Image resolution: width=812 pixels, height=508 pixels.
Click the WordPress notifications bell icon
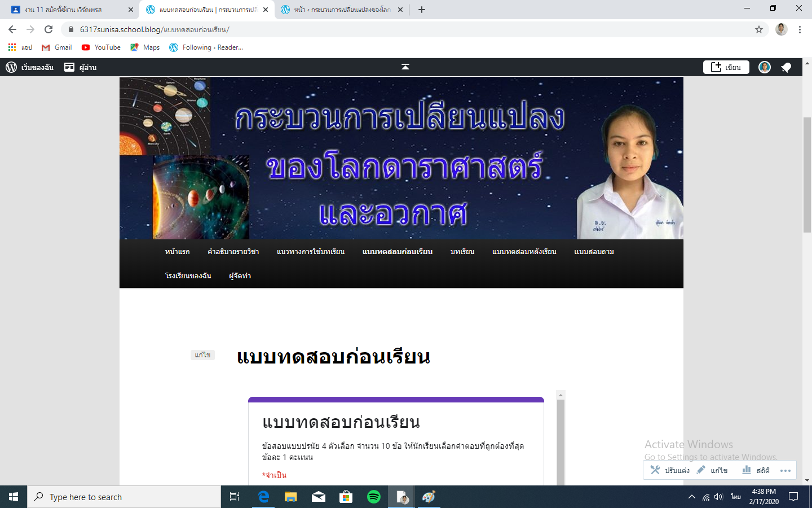click(786, 68)
